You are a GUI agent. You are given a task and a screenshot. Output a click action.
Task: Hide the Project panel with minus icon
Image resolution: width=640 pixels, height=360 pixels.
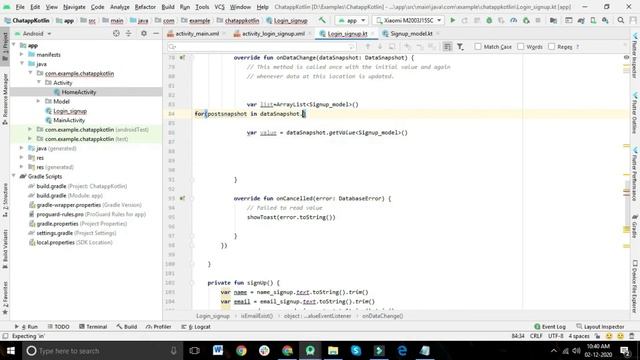tap(156, 33)
